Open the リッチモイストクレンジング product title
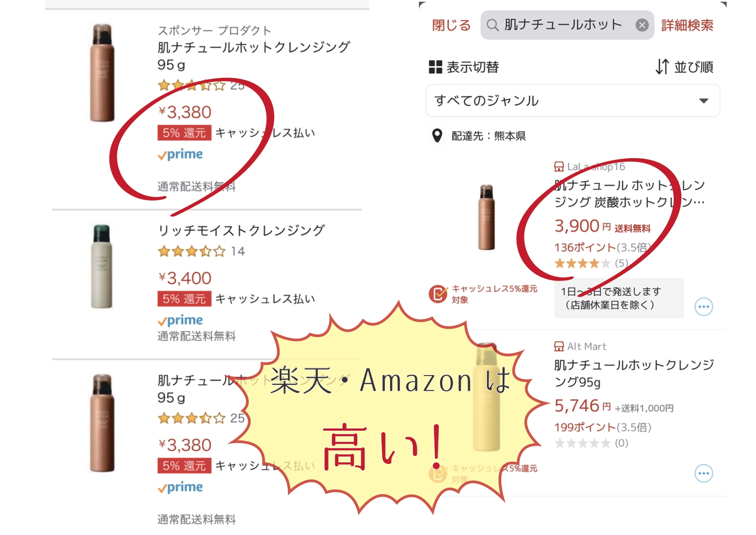Screen dimensions: 756x535 click(x=241, y=231)
